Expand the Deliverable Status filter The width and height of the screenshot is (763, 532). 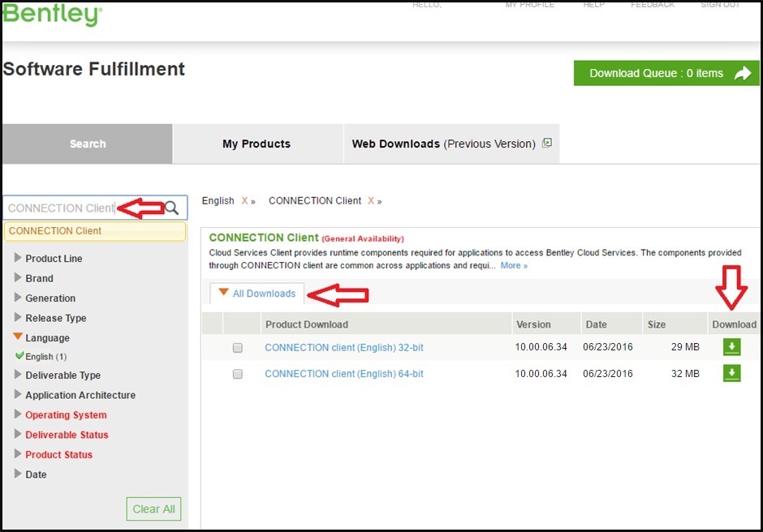tap(18, 434)
